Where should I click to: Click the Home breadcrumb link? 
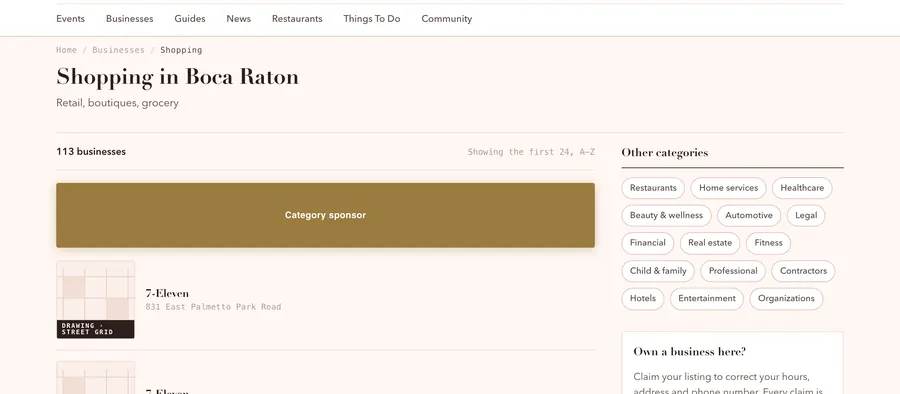point(67,50)
